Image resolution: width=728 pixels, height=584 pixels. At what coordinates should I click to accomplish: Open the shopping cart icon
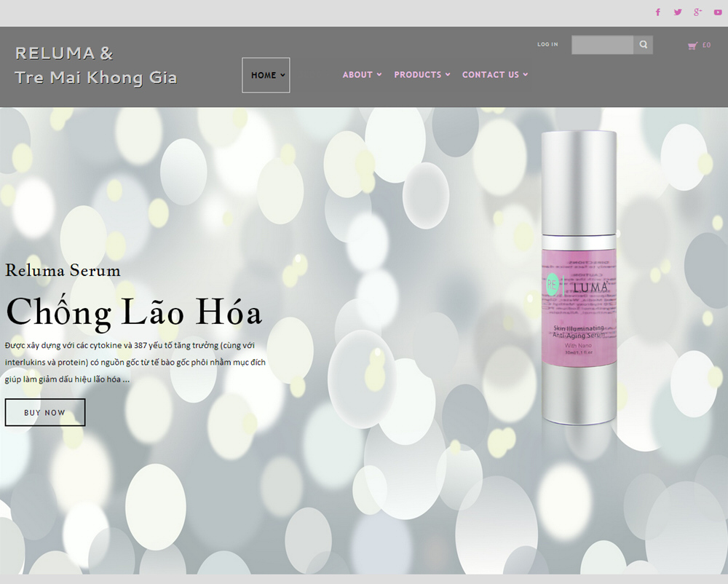pyautogui.click(x=692, y=45)
